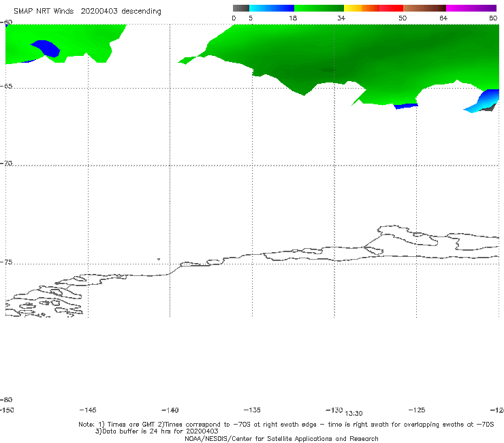Click the yellow-orange segment of the color bar
Image resolution: width=504 pixels, height=443 pixels.
pos(361,8)
